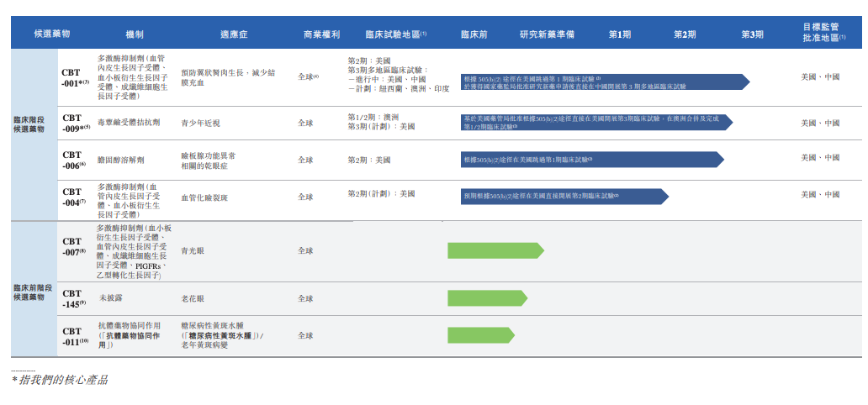This screenshot has height=405, width=868.
Task: Click 全球 rights cell in CBT-145 row
Action: tap(305, 298)
